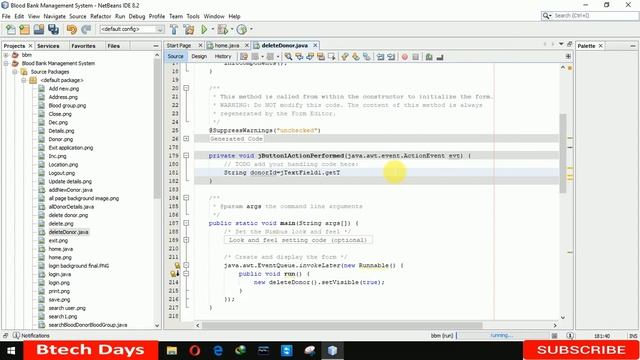This screenshot has width=640, height=360.
Task: Collapse Blood Bank Management System project node
Action: click(6, 63)
